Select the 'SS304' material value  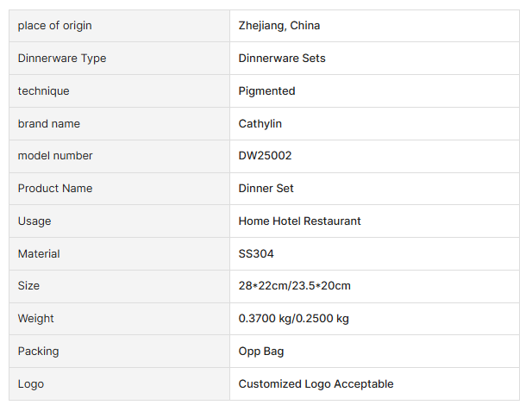[256, 254]
